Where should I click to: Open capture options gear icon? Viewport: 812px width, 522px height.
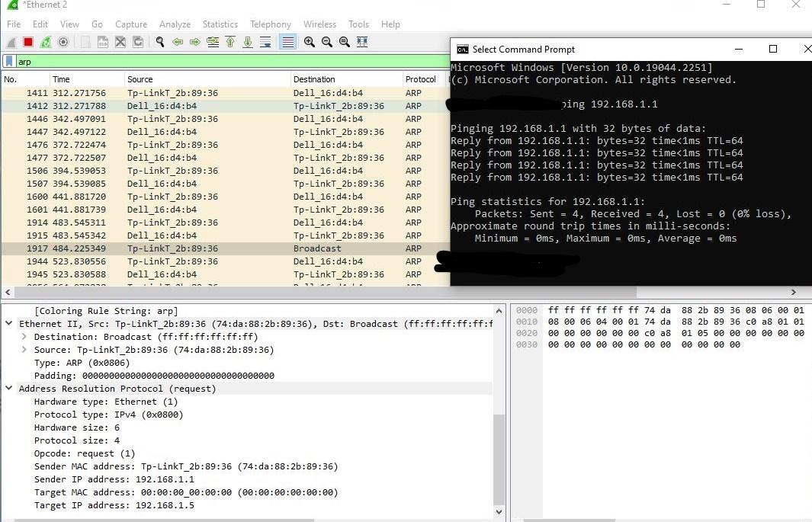[63, 43]
